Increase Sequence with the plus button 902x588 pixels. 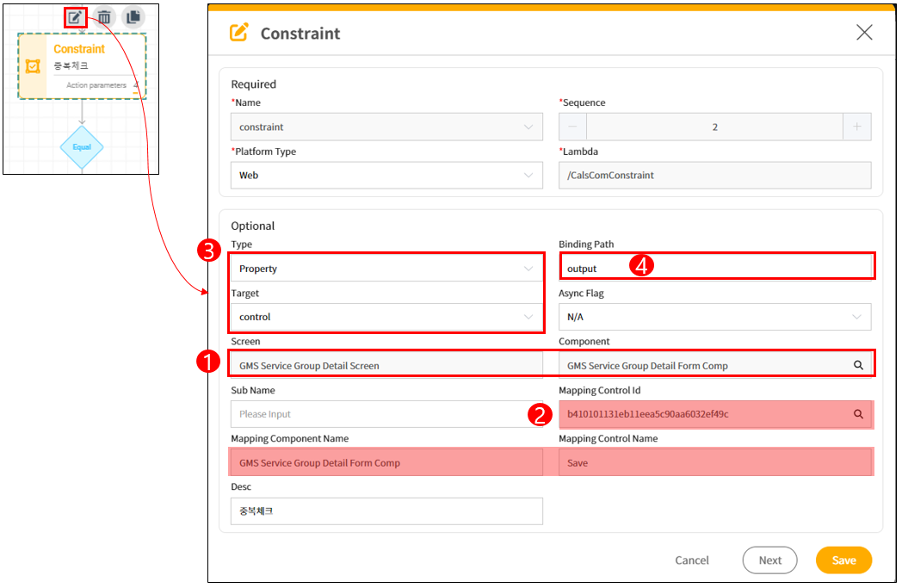click(x=857, y=127)
